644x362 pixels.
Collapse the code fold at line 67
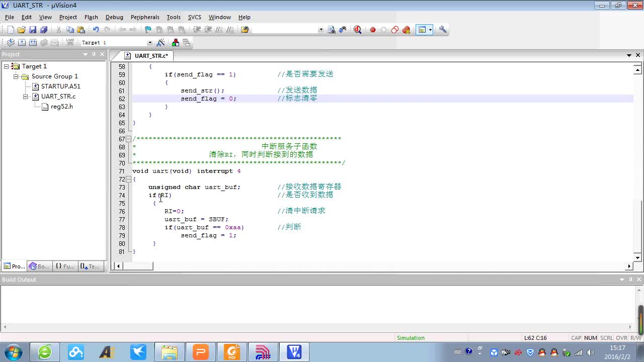(128, 139)
